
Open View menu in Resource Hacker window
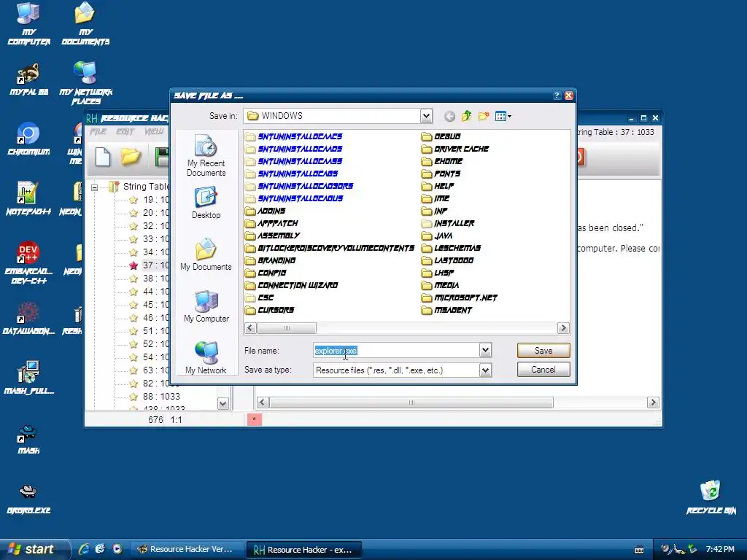154,131
